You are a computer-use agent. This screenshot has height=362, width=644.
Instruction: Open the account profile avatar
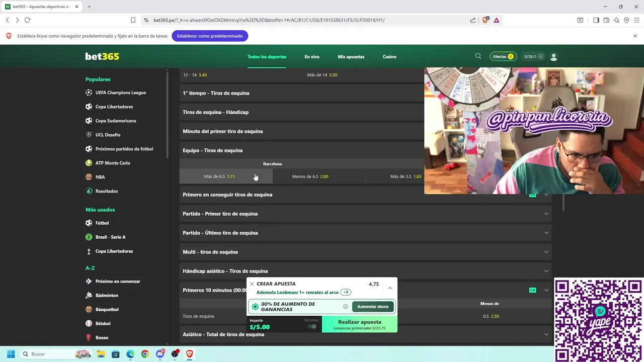coord(554,57)
